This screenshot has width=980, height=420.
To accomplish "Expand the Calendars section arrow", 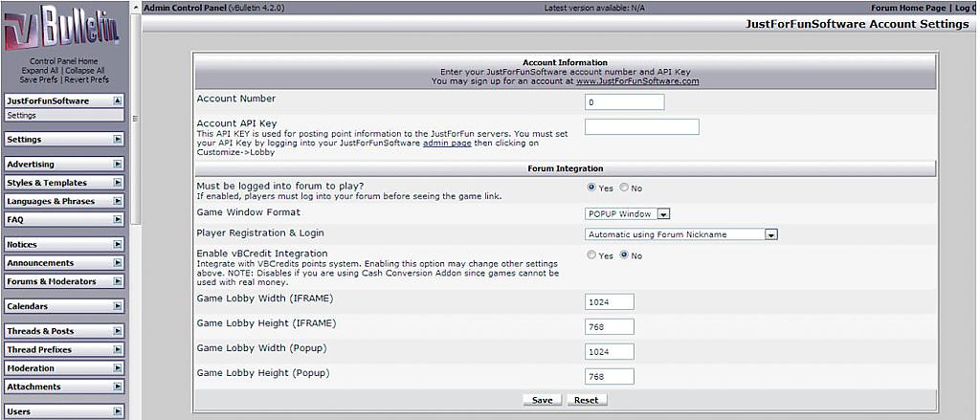I will (x=118, y=306).
